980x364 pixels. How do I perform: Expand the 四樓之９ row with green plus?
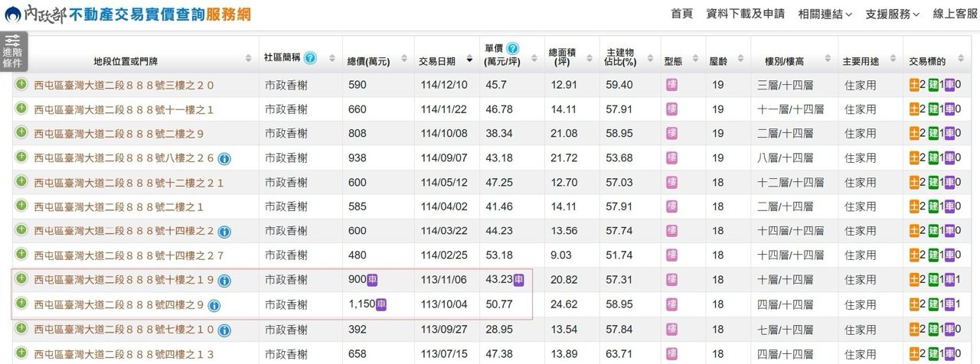click(21, 304)
